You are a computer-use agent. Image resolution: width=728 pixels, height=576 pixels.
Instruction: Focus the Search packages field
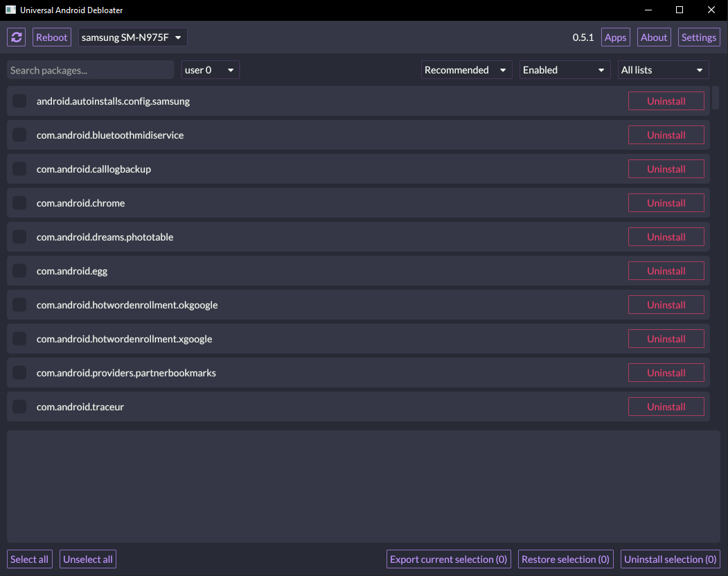tap(91, 70)
